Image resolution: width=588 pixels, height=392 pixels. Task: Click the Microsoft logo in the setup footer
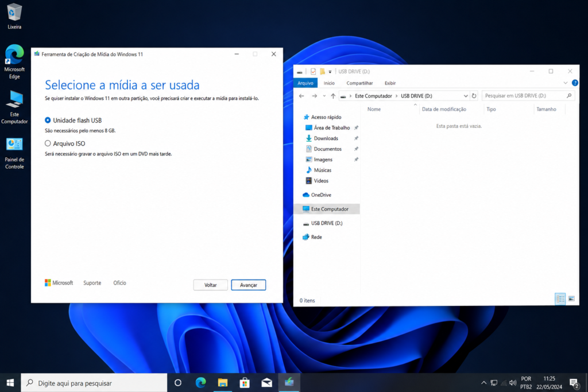coord(59,283)
